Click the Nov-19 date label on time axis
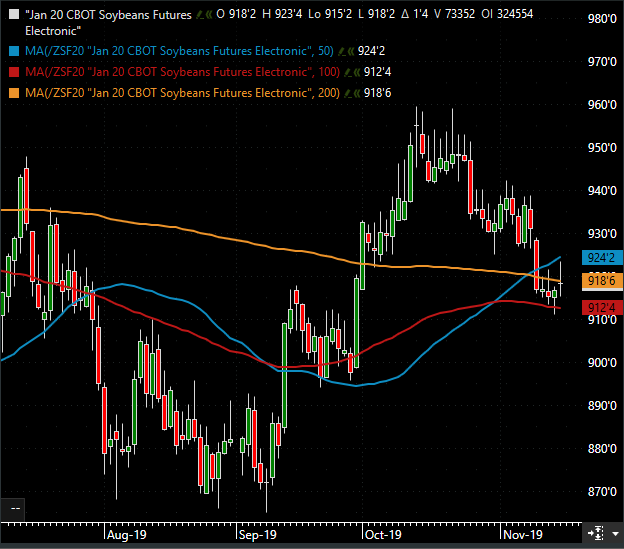This screenshot has width=624, height=549. point(523,535)
